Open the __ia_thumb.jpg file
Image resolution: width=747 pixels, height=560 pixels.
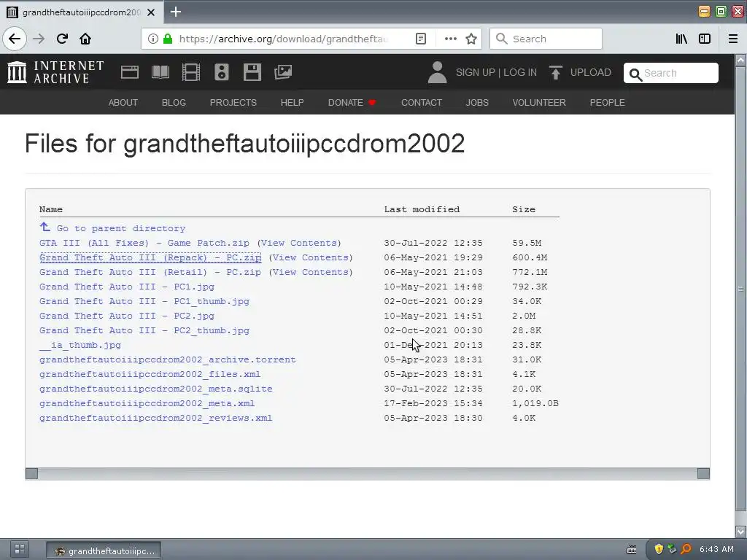[x=80, y=345]
